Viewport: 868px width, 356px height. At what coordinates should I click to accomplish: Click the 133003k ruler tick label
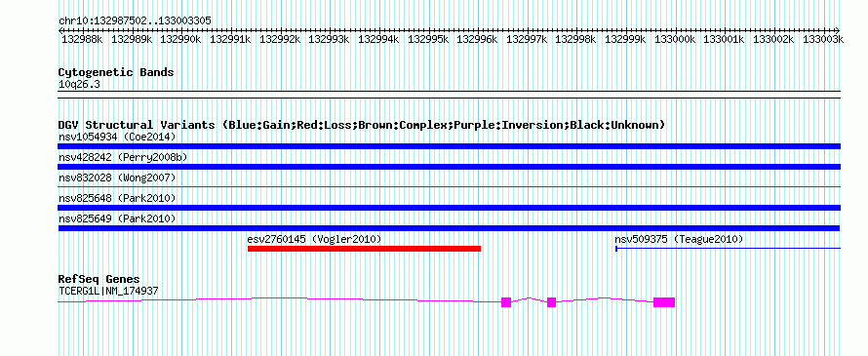[x=822, y=39]
